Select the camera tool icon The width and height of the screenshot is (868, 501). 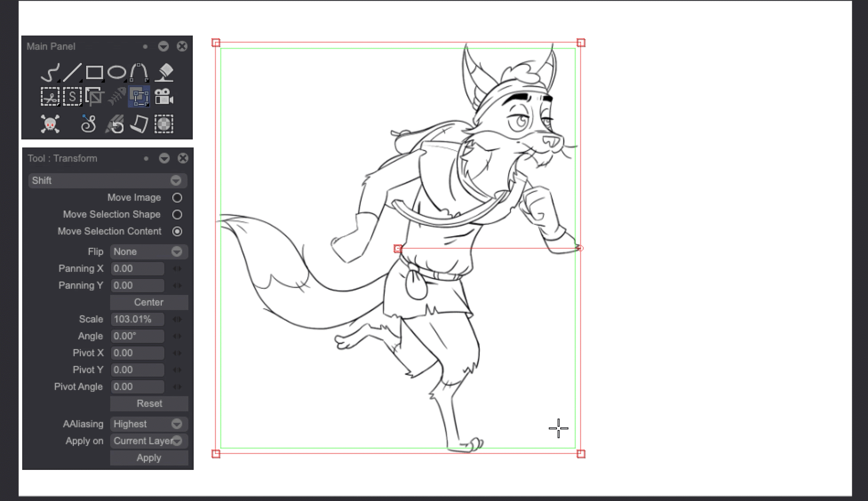pos(164,97)
